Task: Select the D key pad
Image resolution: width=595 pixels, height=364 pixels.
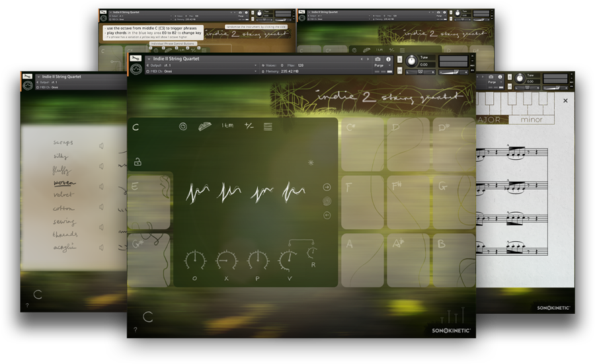Action: (408, 144)
